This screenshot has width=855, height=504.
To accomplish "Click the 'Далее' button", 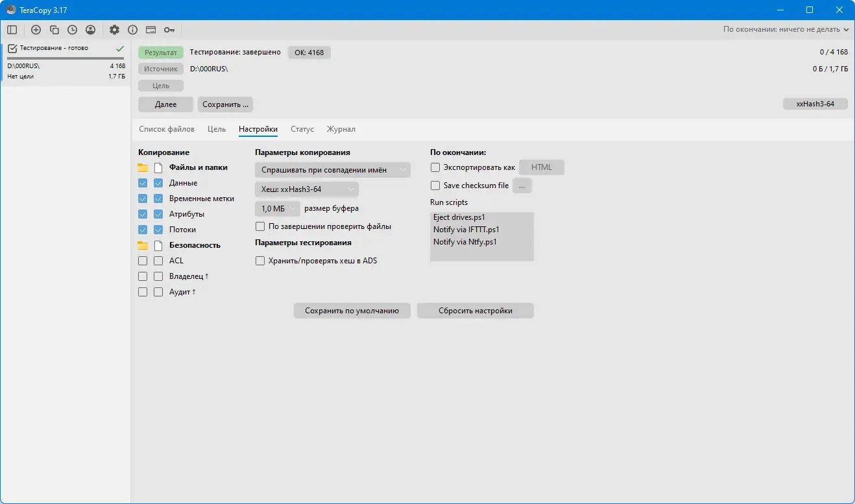I will (x=166, y=104).
